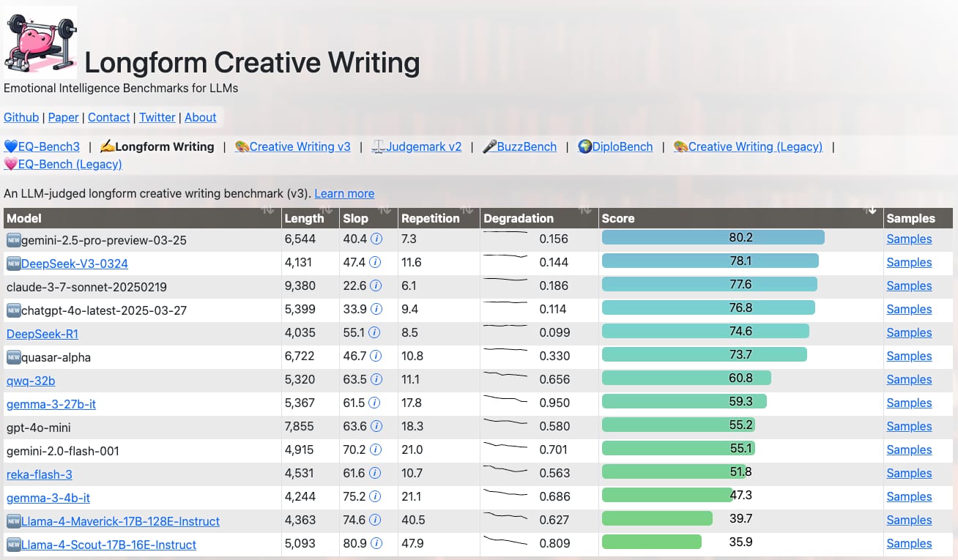
Task: Open the Github link
Action: 21,117
